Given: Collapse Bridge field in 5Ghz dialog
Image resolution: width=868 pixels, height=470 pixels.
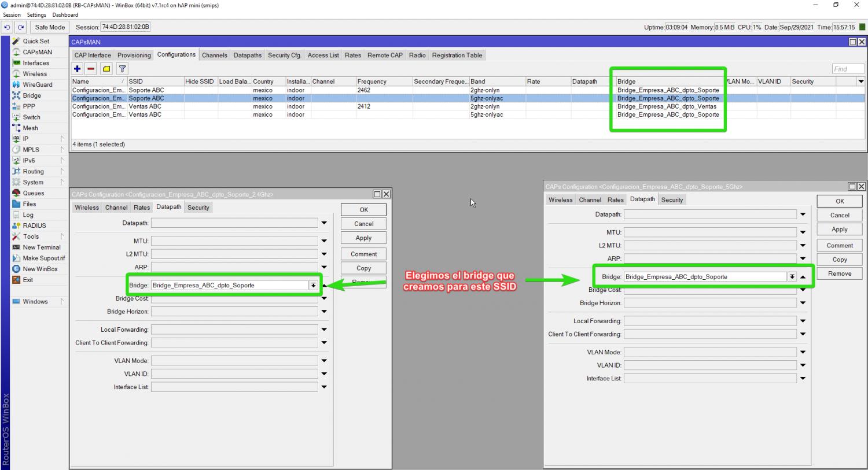Looking at the screenshot, I should click(x=803, y=277).
